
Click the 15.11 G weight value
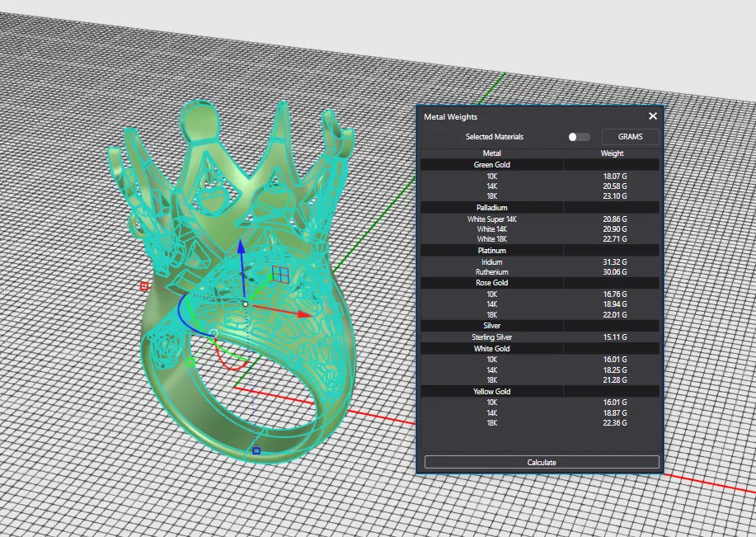coord(615,337)
